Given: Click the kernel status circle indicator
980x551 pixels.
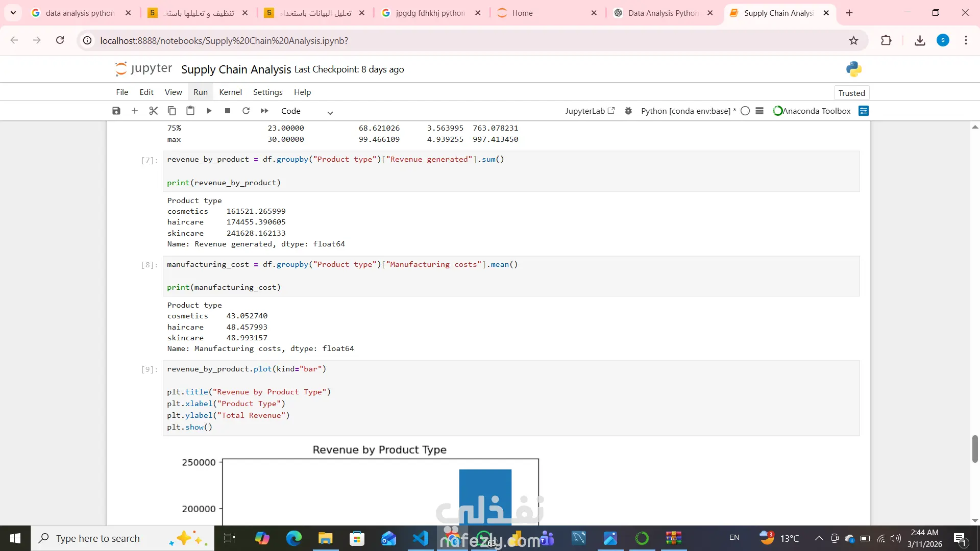Looking at the screenshot, I should (x=745, y=111).
